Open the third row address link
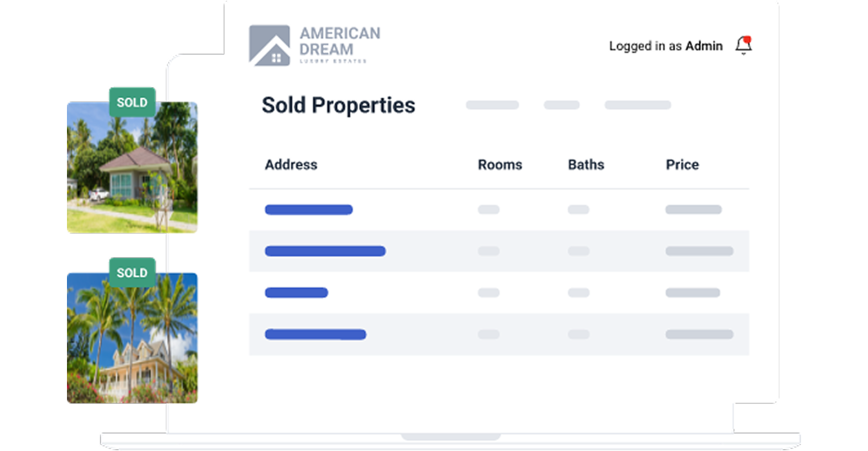This screenshot has height=451, width=868. (x=296, y=293)
